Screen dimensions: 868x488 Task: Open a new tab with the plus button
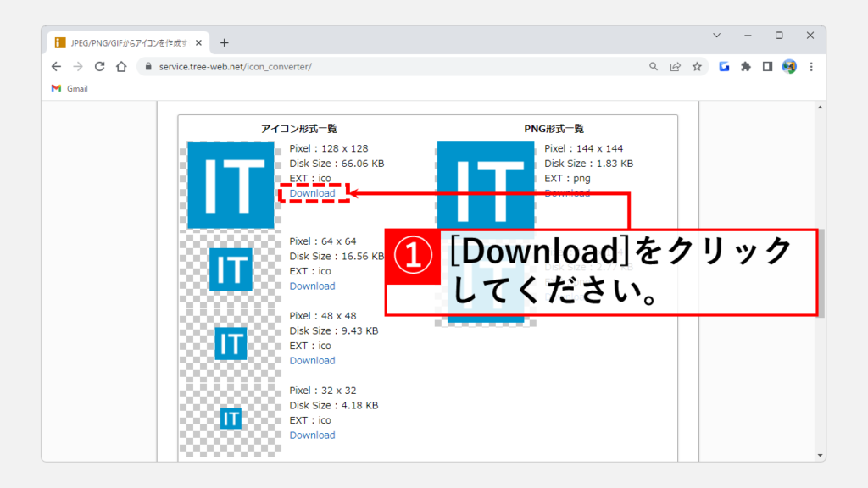[x=224, y=42]
